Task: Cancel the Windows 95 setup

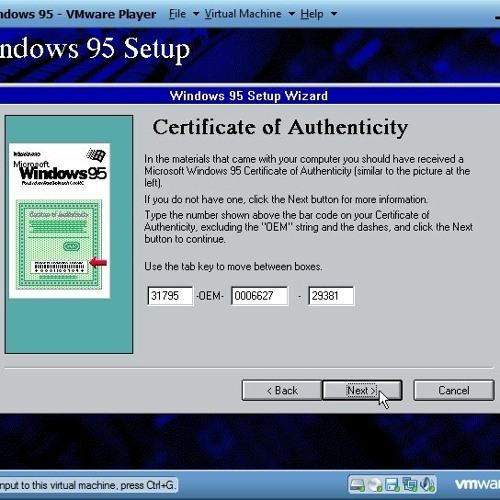Action: (454, 390)
